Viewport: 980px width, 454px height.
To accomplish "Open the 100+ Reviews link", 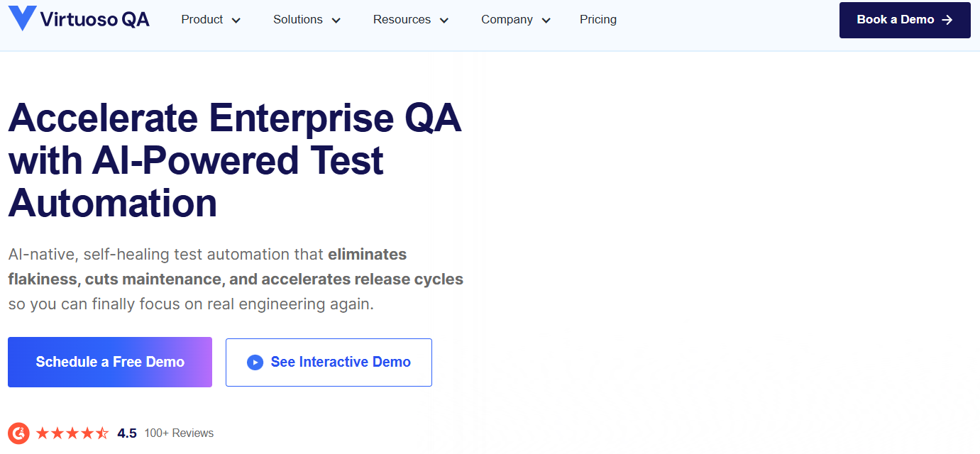I will [x=178, y=432].
